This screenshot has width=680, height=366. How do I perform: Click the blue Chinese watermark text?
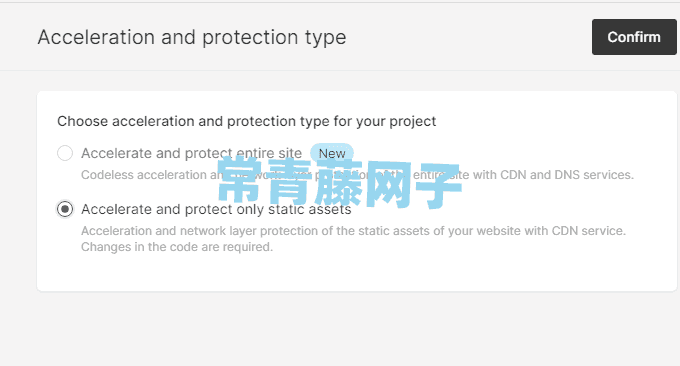pos(339,183)
